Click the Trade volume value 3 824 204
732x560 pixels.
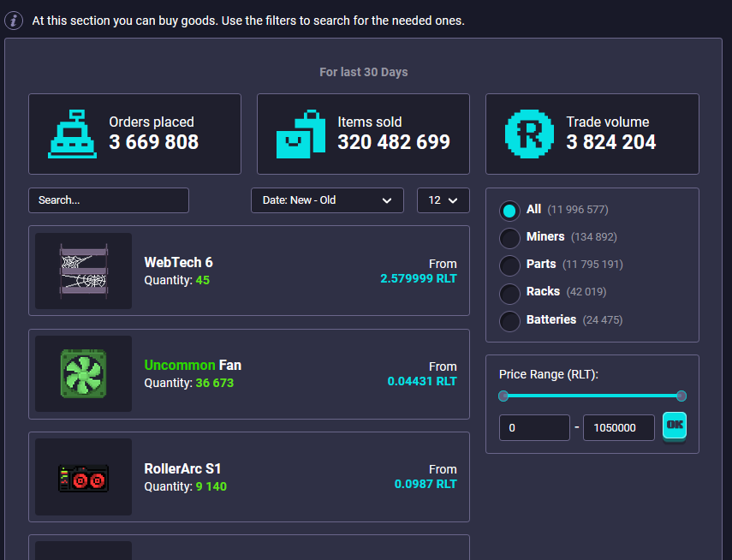(611, 142)
